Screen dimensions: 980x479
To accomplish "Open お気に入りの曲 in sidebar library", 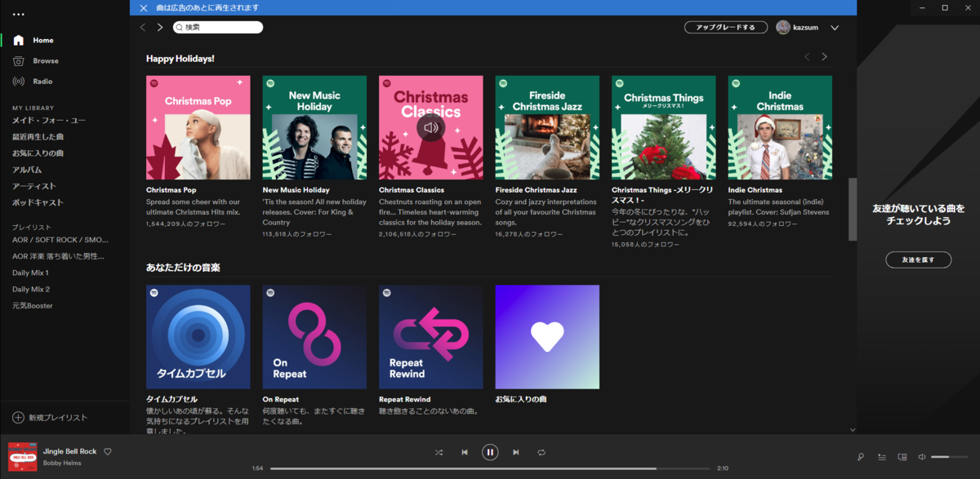I will [x=38, y=153].
